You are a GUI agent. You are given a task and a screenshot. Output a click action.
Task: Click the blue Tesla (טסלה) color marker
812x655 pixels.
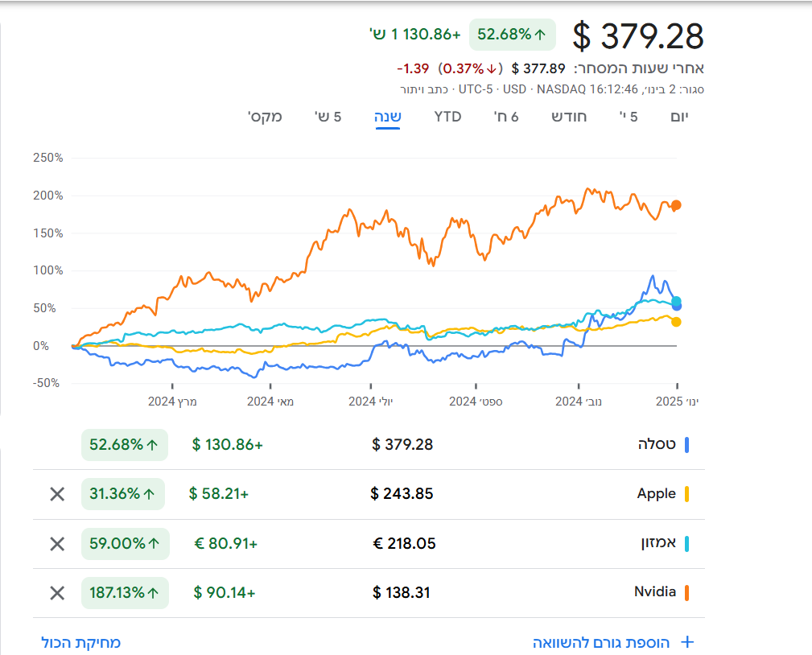click(686, 444)
